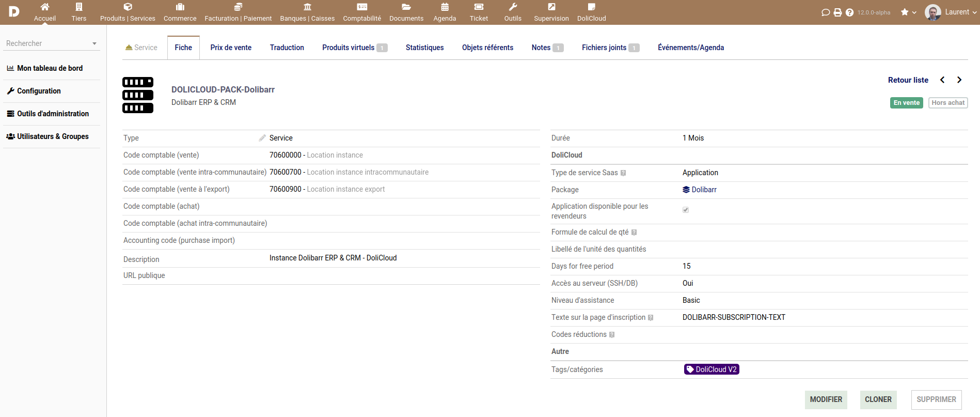Click the 12.0.0-alpha version label

[874, 12]
